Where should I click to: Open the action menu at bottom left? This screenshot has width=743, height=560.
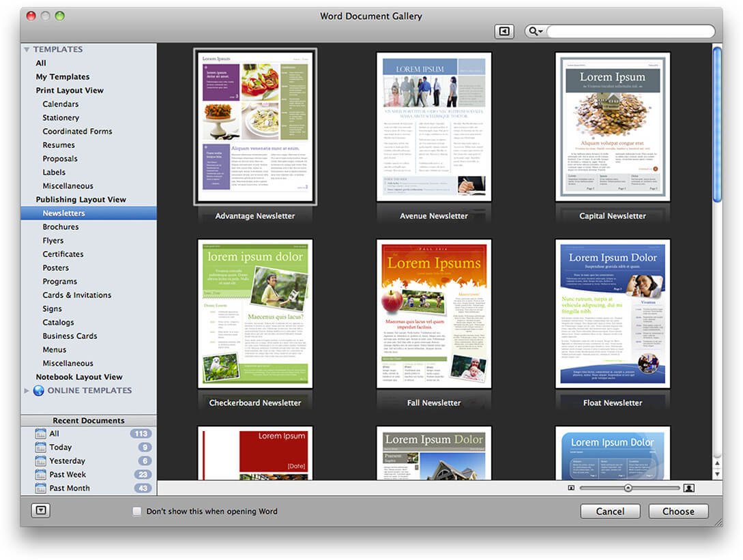click(x=41, y=510)
